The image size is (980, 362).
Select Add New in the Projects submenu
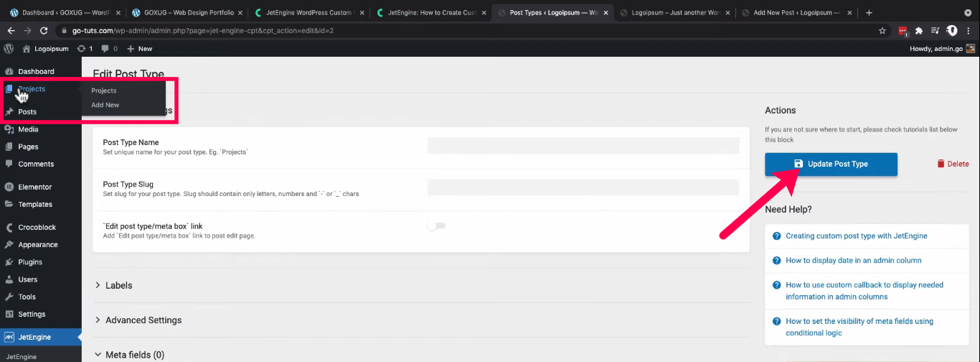(105, 105)
